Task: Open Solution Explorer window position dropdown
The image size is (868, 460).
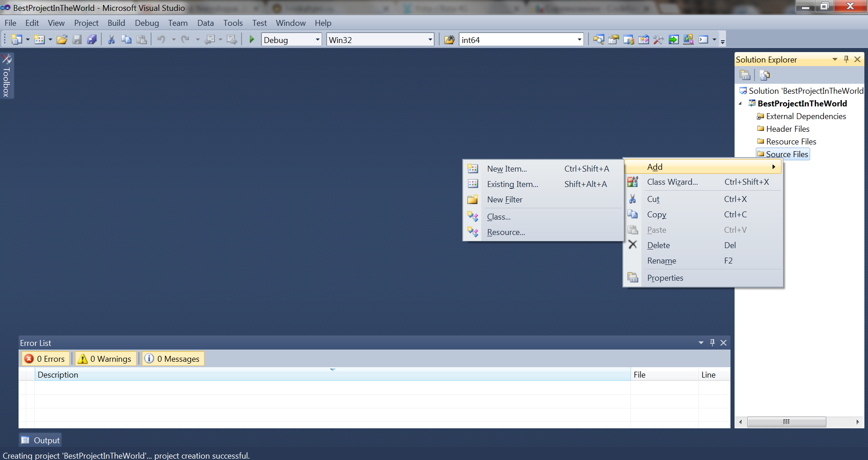Action: [835, 59]
